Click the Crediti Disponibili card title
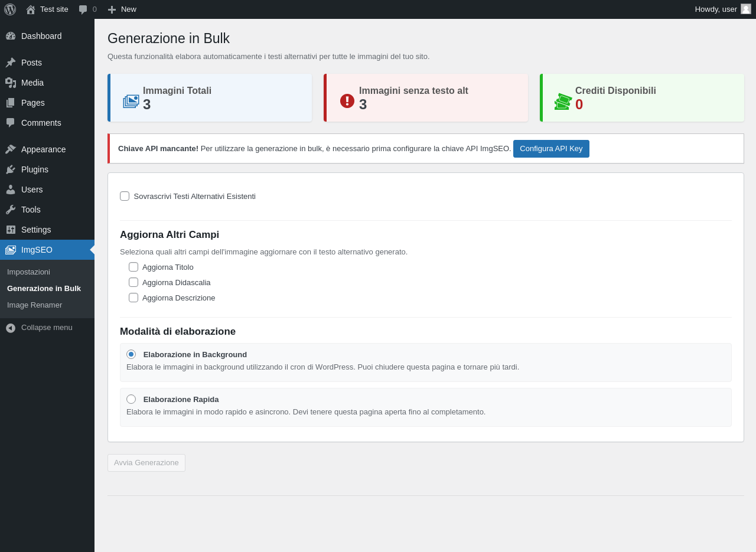 (x=615, y=91)
